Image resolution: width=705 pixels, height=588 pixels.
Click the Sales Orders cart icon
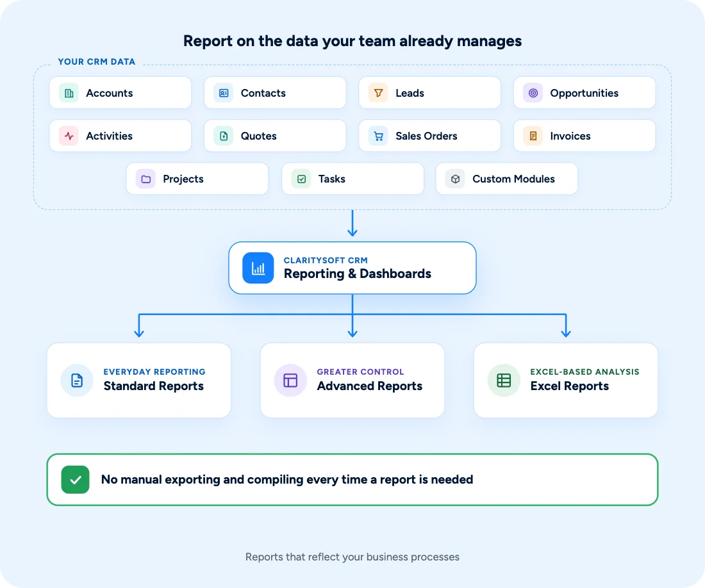click(x=378, y=136)
